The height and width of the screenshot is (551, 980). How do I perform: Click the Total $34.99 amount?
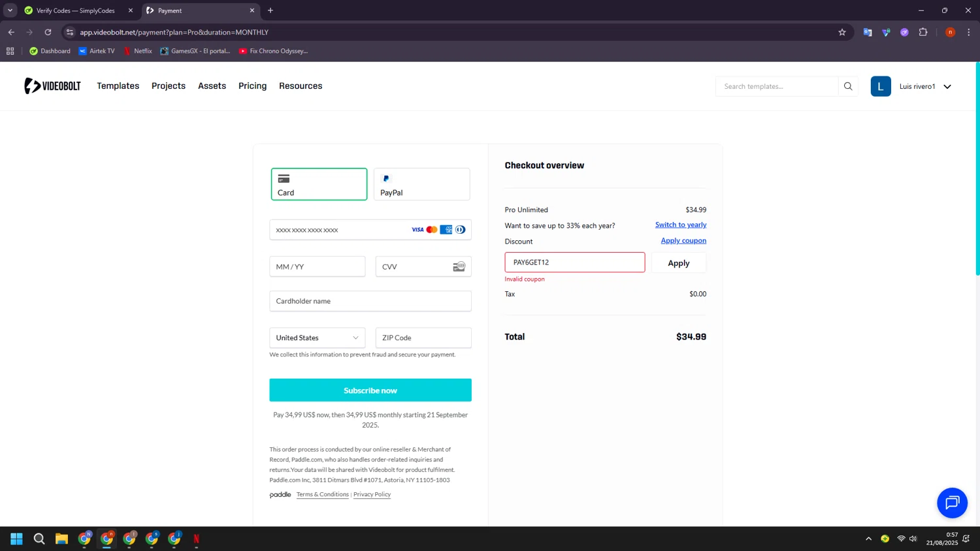[691, 337]
